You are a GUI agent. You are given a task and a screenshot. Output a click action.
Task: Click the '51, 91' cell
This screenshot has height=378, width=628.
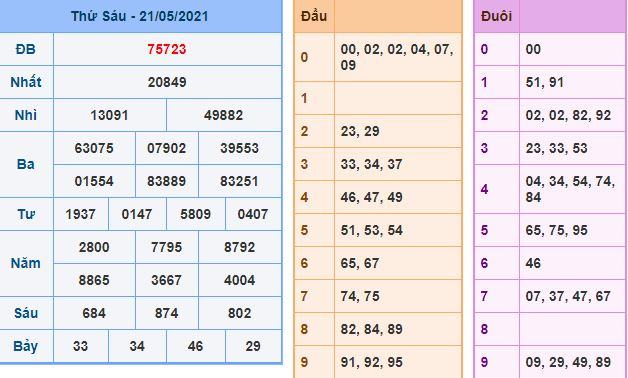click(572, 82)
